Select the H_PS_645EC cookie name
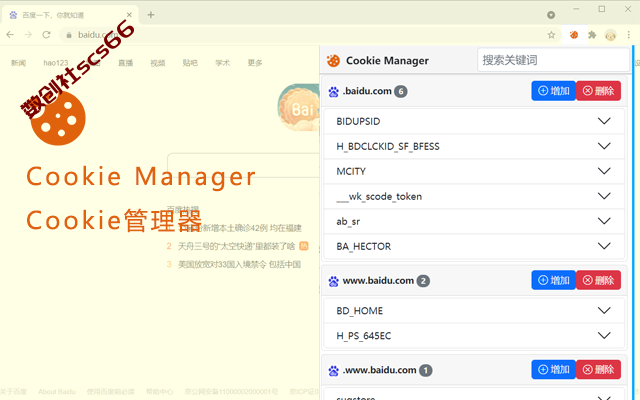640x400 pixels. pyautogui.click(x=364, y=336)
